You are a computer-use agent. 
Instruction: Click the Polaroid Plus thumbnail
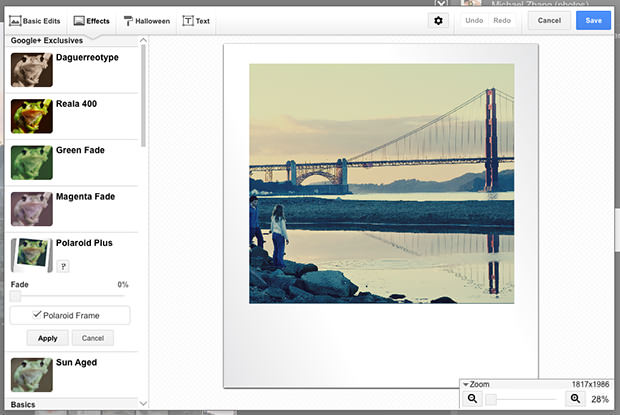coord(32,255)
